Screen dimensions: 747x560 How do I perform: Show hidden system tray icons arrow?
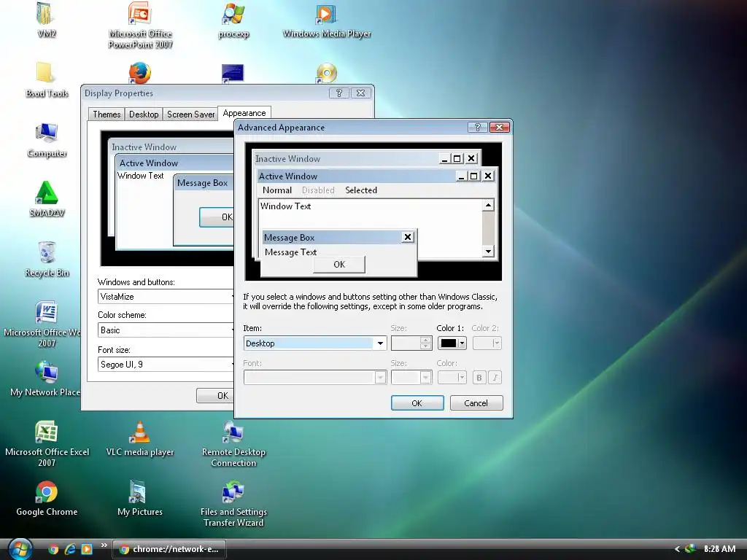pyautogui.click(x=677, y=549)
